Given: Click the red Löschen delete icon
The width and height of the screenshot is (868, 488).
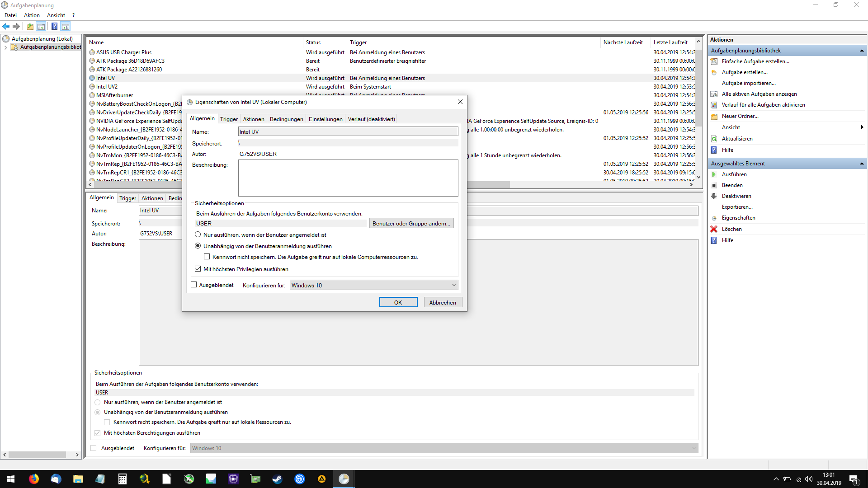Looking at the screenshot, I should (x=714, y=229).
